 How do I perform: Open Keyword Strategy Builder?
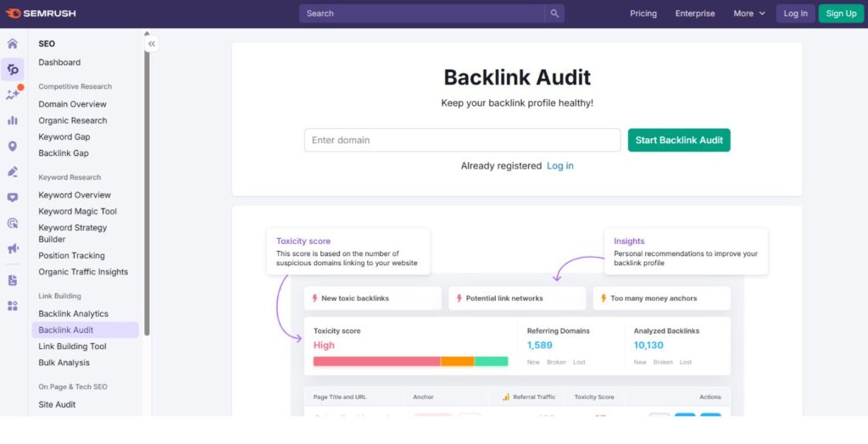tap(73, 233)
